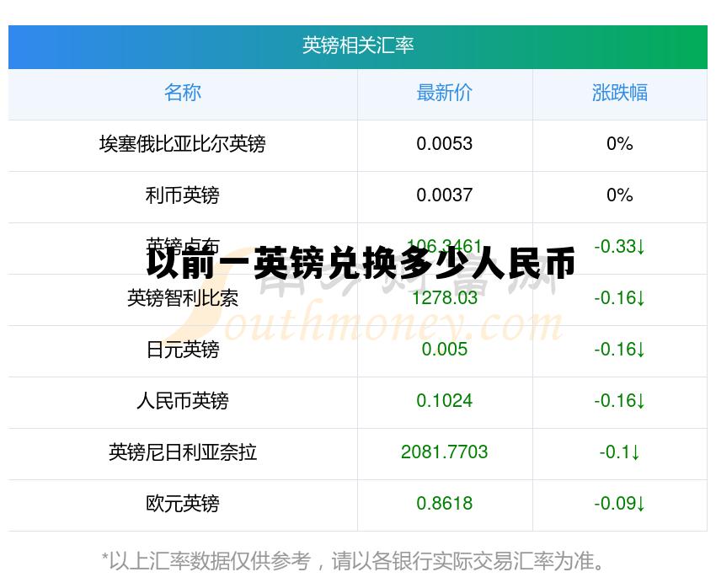Click the green down arrow next to -0.33

tap(643, 248)
